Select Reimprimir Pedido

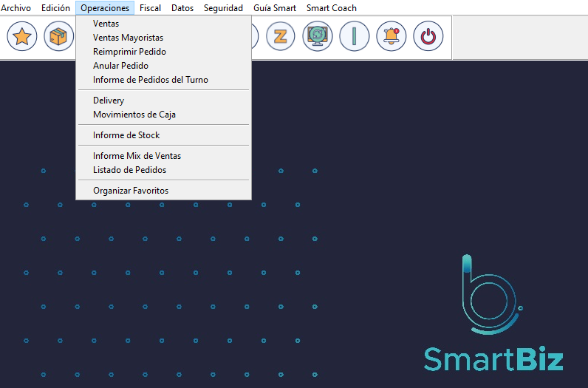click(x=129, y=52)
